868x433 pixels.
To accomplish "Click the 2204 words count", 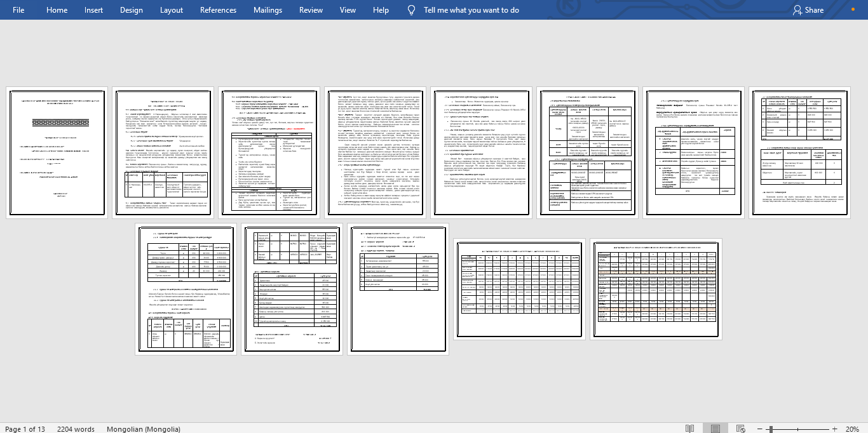I will pyautogui.click(x=76, y=429).
